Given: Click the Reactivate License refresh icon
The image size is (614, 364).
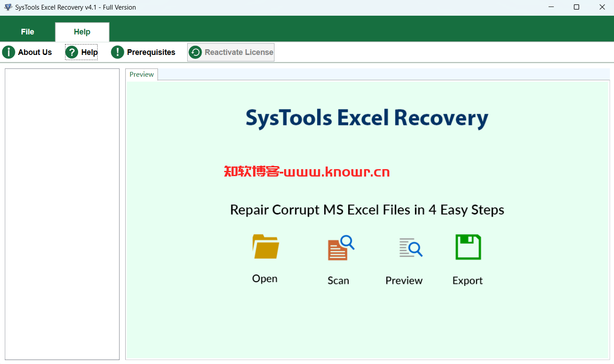Looking at the screenshot, I should [x=196, y=52].
